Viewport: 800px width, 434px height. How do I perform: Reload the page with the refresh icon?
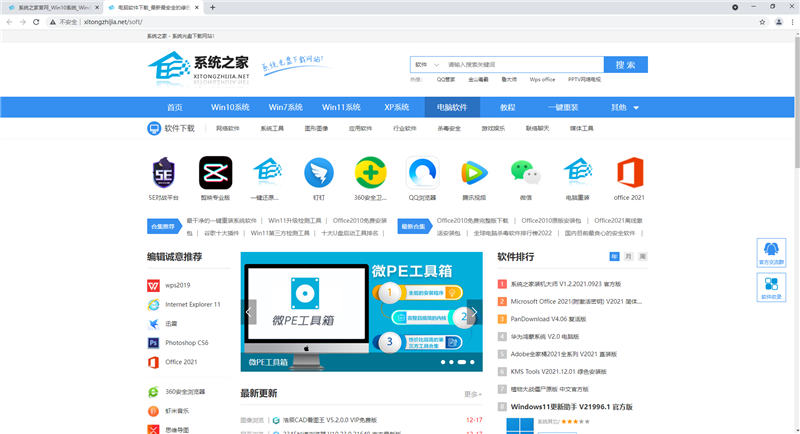(36, 22)
